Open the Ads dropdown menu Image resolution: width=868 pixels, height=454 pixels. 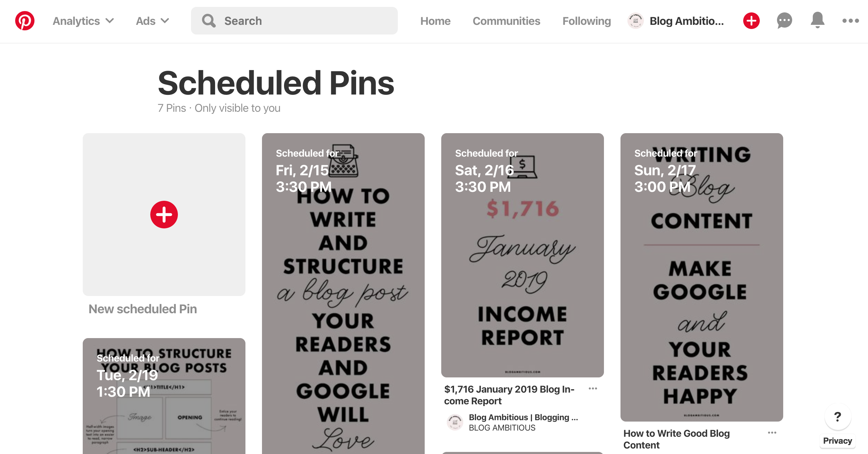pyautogui.click(x=152, y=21)
